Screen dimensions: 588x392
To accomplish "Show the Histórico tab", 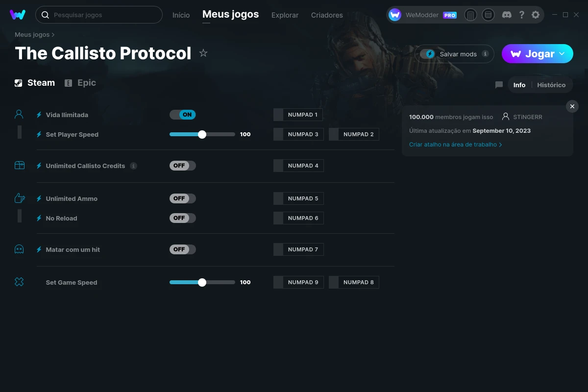I will pos(551,85).
